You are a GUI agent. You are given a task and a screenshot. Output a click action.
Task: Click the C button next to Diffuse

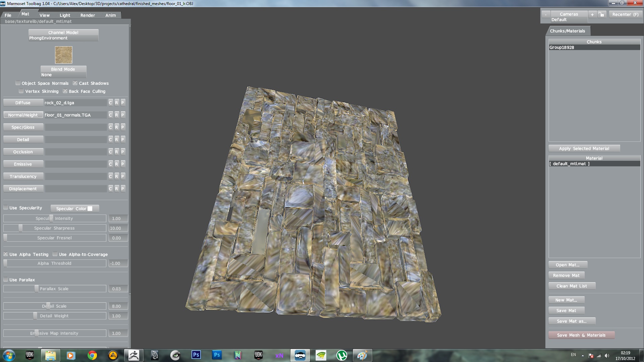[110, 103]
